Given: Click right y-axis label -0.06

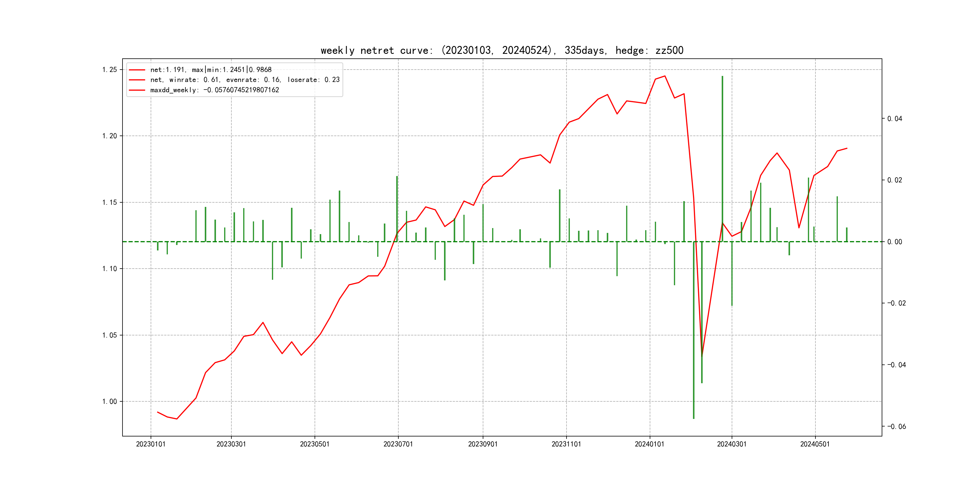Looking at the screenshot, I should (x=896, y=426).
